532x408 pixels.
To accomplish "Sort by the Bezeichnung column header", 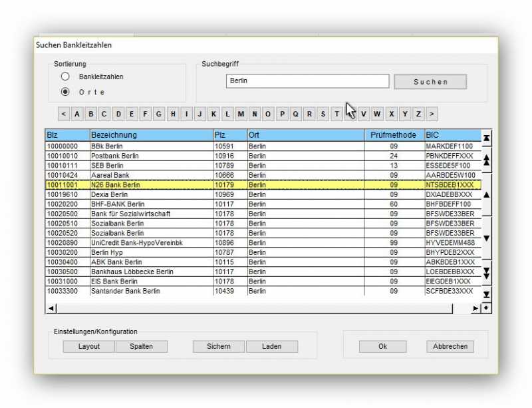I will pos(150,135).
